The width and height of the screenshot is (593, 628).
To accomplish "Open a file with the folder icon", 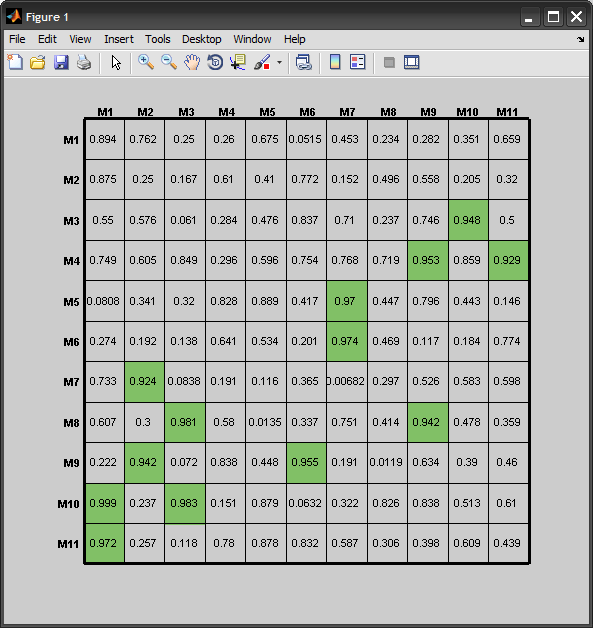I will click(x=38, y=62).
